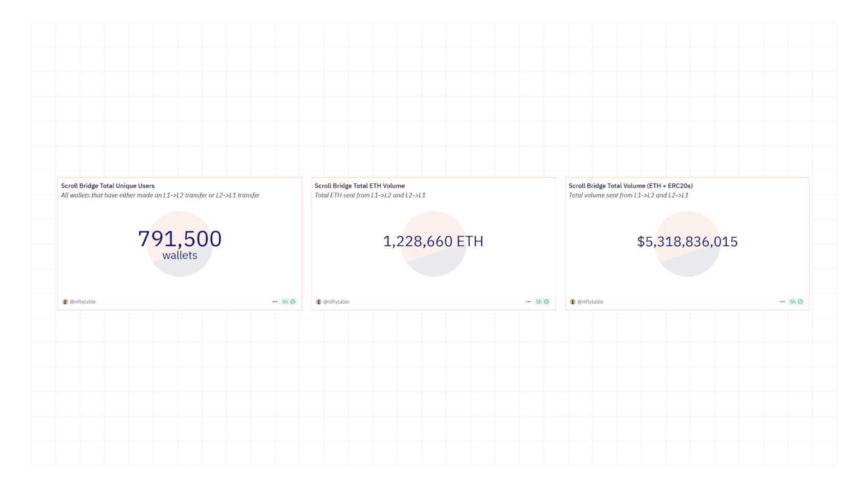Click the verified checkmark on Unique Users card

293,301
